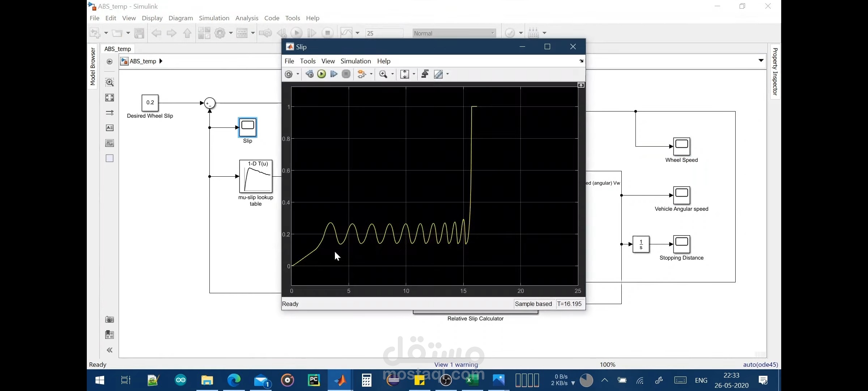Open scope Configuration Properties gear icon
Viewport: 868px width, 391px height.
(x=289, y=74)
